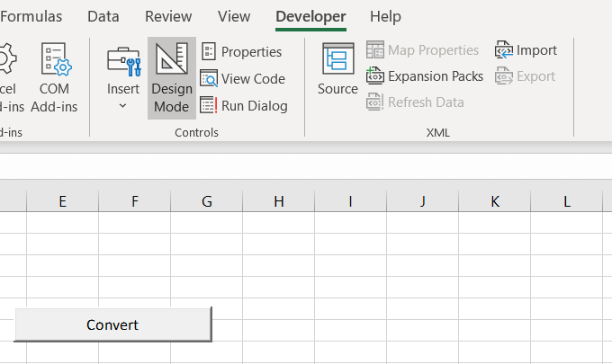Toggle Design Mode in Controls group
This screenshot has width=612, height=364.
tap(171, 77)
